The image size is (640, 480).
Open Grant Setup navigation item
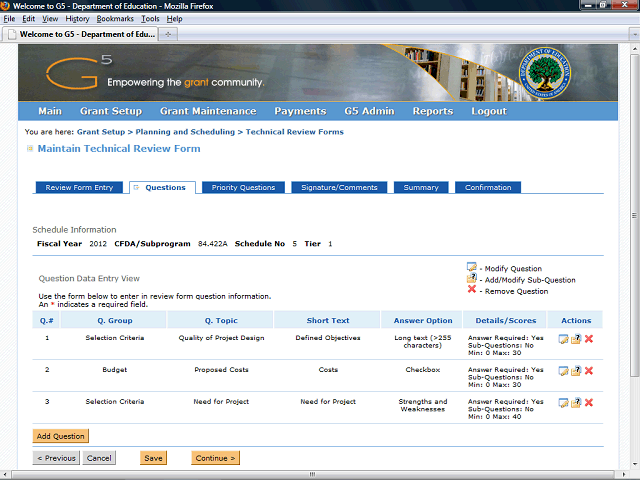111,111
